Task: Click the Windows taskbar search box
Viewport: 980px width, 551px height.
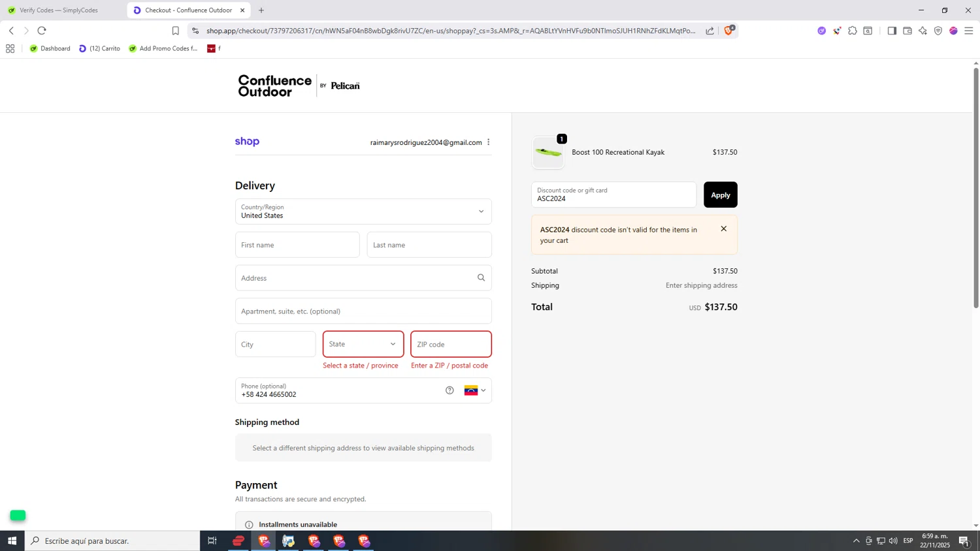Action: coord(112,541)
